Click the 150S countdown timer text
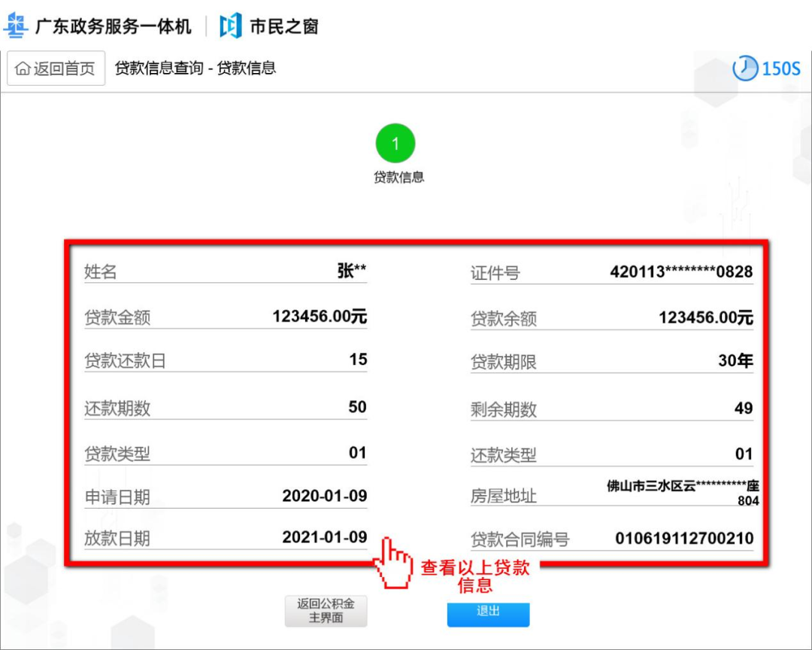 pos(780,68)
